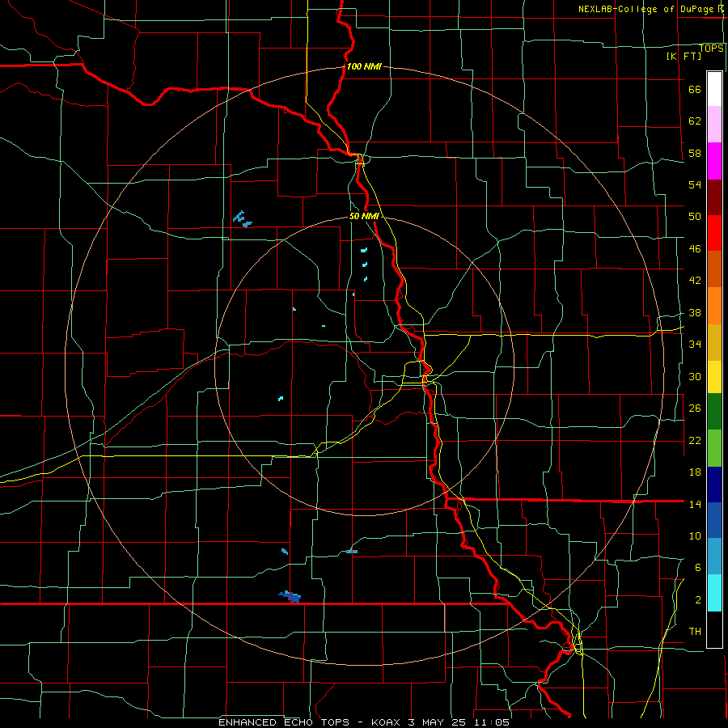This screenshot has width=728, height=728.
Task: Click the TOPS legend heading
Action: point(711,49)
